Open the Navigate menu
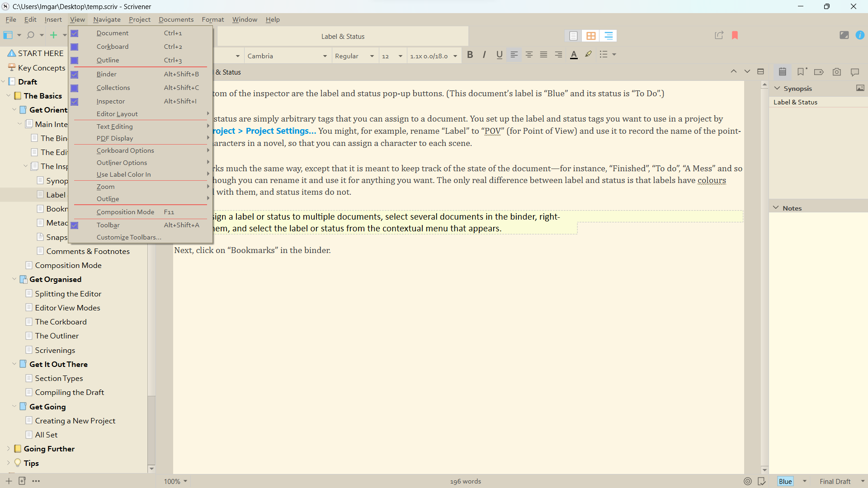 coord(107,19)
